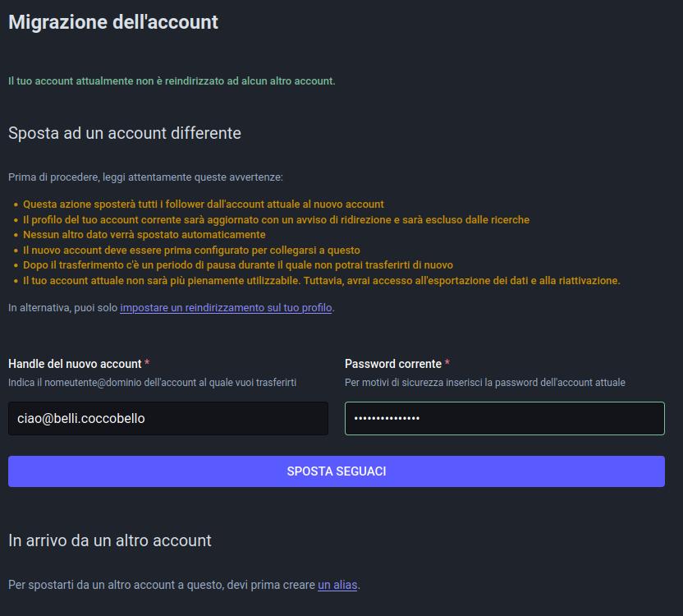Image resolution: width=683 pixels, height=616 pixels.
Task: Click the 'periodo di pausa' transfer warning
Action: click(x=238, y=265)
